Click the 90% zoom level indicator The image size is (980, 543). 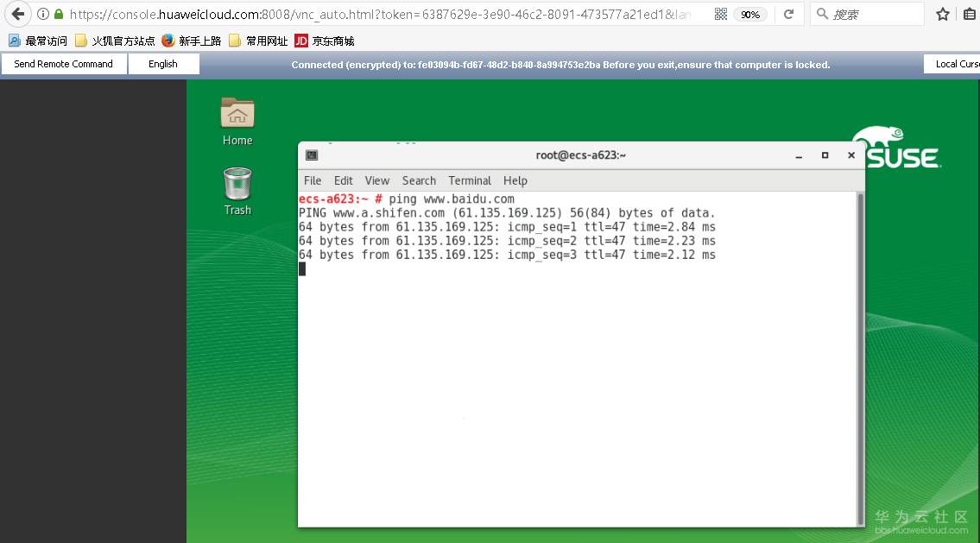750,15
